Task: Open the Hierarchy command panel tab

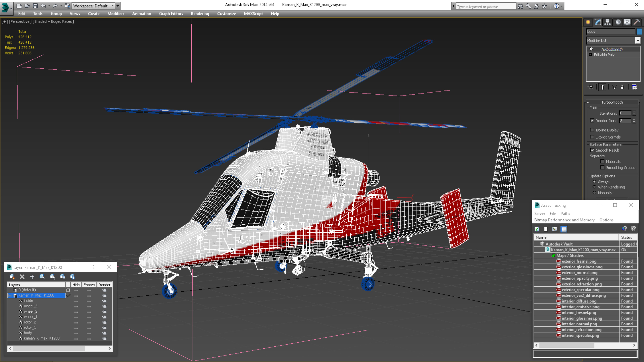Action: point(608,22)
